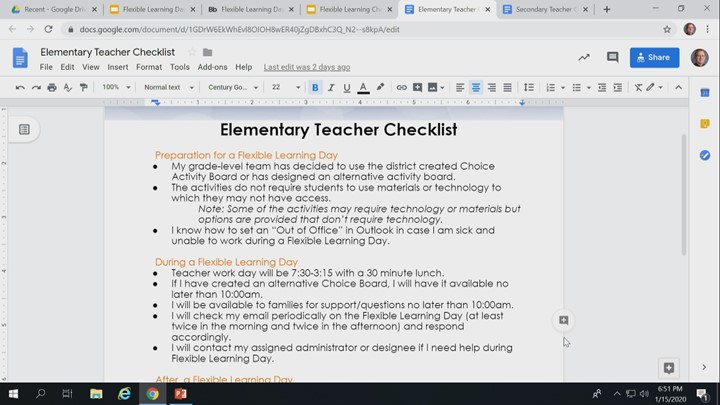Screen dimensions: 720x405
Task: Open the Tools menu
Action: pyautogui.click(x=180, y=67)
